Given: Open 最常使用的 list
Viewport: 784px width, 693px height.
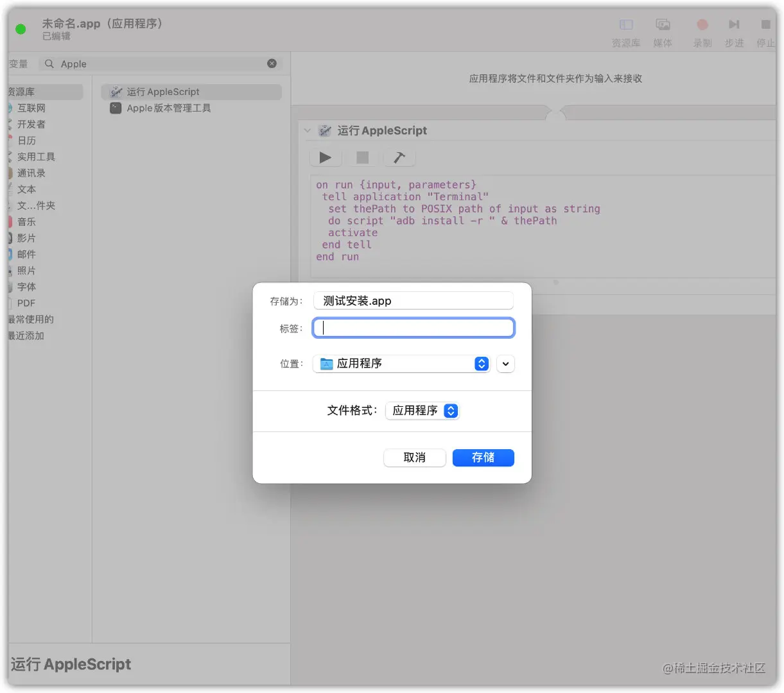Looking at the screenshot, I should 31,319.
